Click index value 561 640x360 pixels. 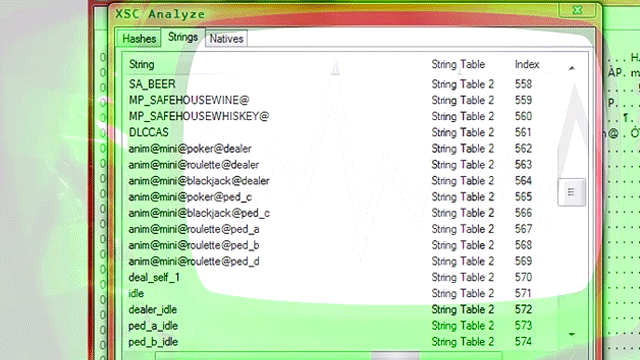coord(523,132)
